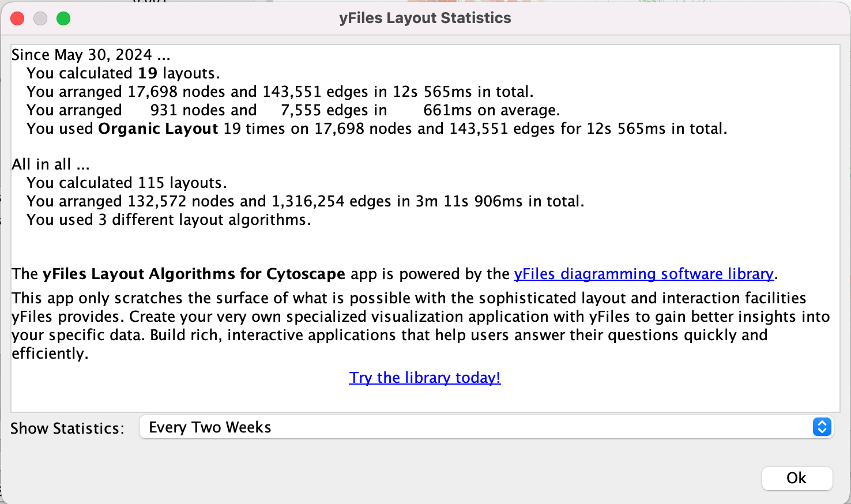
Task: Click the 'Since May 30, 2024 ...' heading
Action: click(91, 55)
